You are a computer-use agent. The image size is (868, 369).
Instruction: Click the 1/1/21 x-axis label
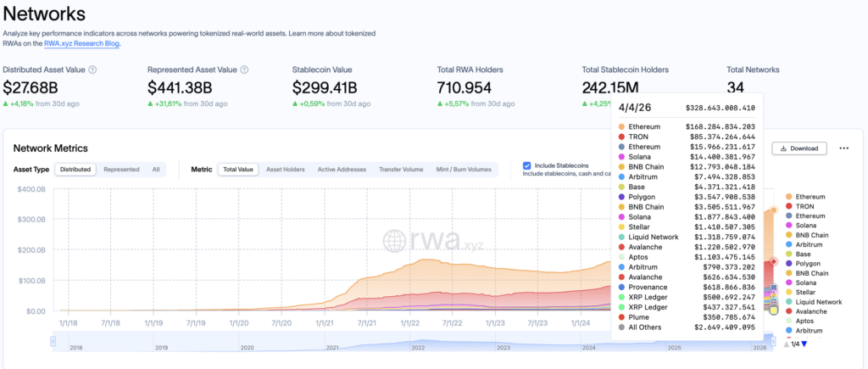324,321
